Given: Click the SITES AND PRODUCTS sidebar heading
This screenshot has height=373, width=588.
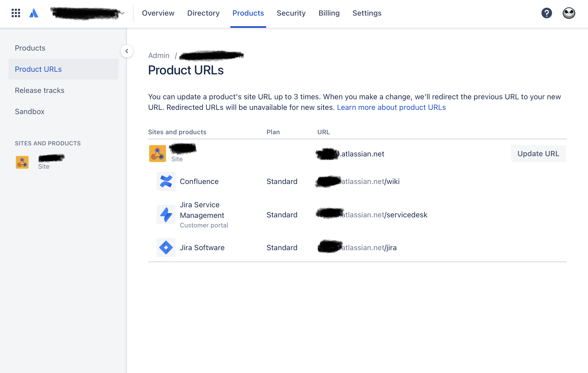Looking at the screenshot, I should [x=48, y=143].
